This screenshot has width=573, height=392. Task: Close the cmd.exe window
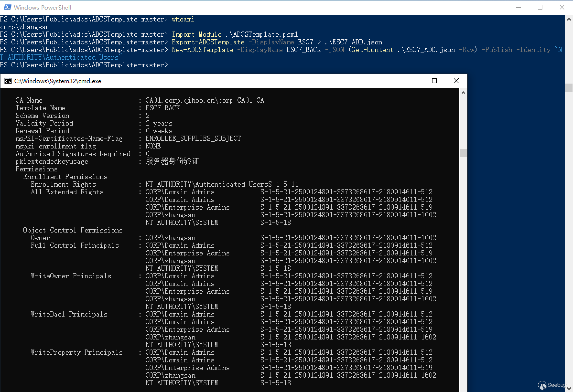point(456,81)
